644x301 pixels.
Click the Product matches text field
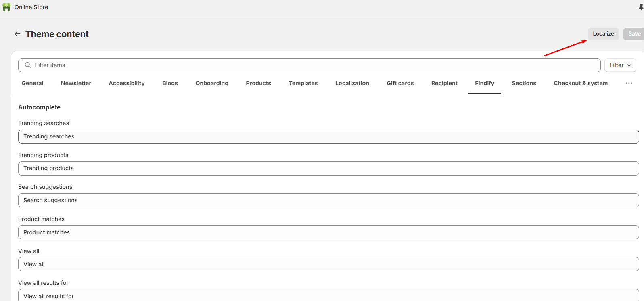click(x=328, y=232)
